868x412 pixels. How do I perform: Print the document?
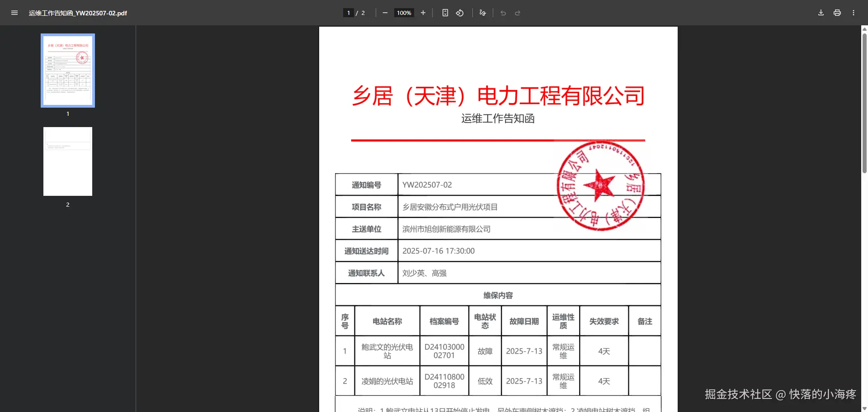coord(837,13)
